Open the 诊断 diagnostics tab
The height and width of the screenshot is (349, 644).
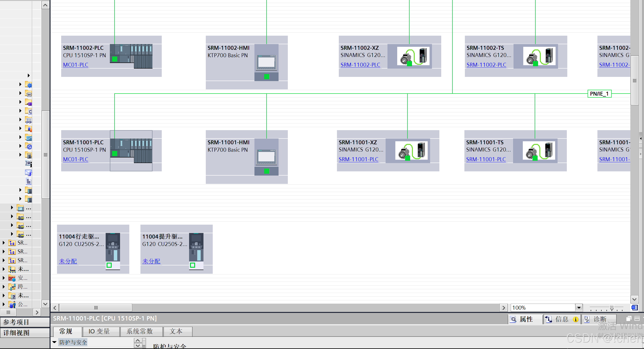point(599,319)
